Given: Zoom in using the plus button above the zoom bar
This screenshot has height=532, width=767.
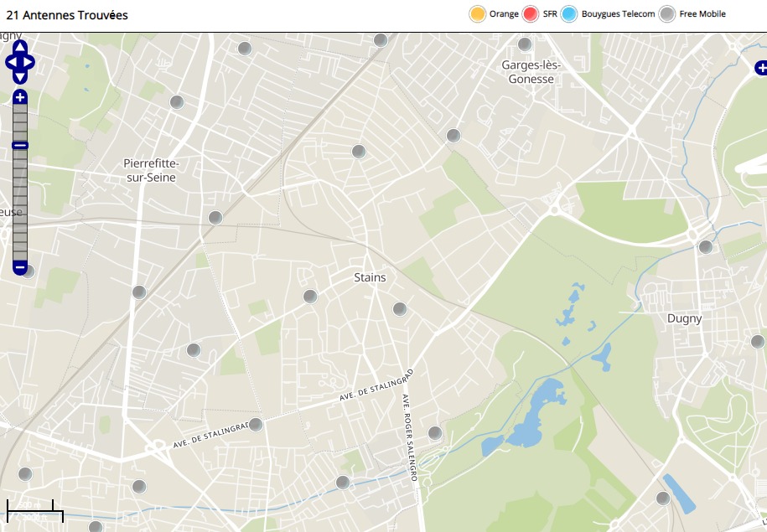Looking at the screenshot, I should pyautogui.click(x=20, y=97).
